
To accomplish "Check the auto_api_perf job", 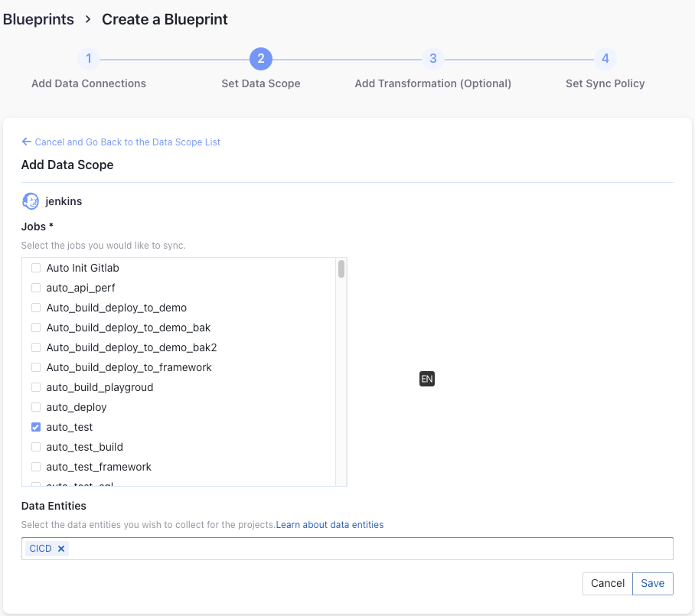I will pos(35,288).
